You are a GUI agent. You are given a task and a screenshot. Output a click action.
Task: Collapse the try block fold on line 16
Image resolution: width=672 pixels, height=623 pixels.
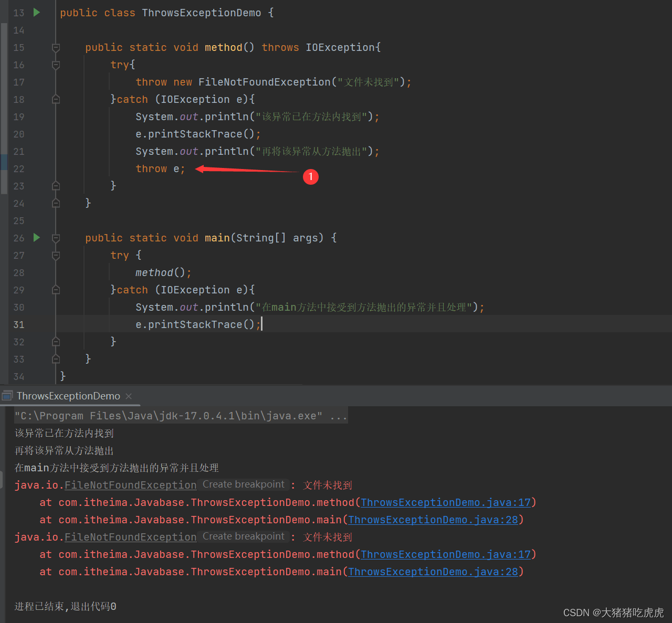56,65
